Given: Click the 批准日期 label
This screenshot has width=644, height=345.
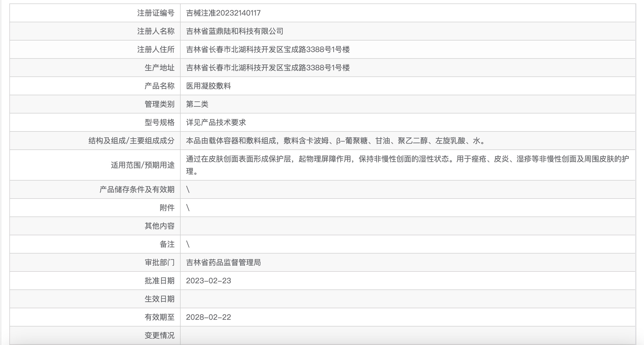Looking at the screenshot, I should pos(160,281).
